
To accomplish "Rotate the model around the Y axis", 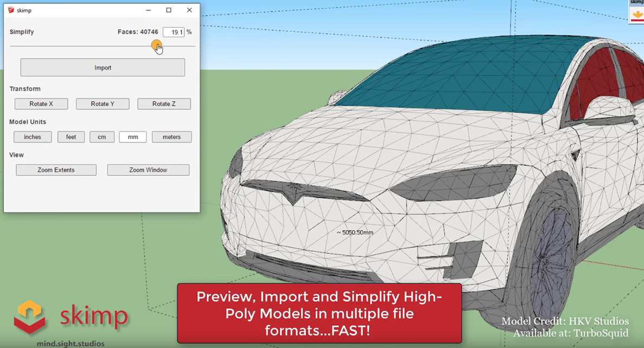I will [x=102, y=103].
